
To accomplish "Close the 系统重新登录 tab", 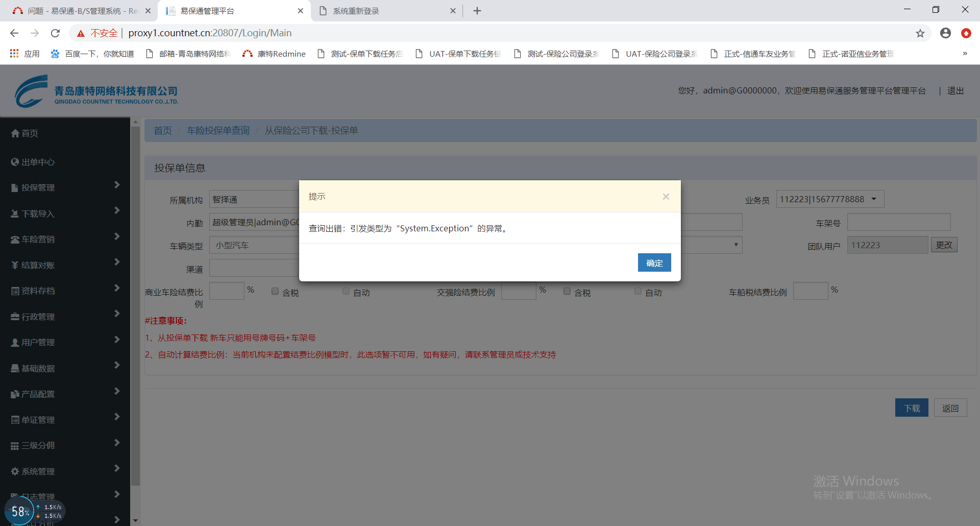I will (x=453, y=11).
